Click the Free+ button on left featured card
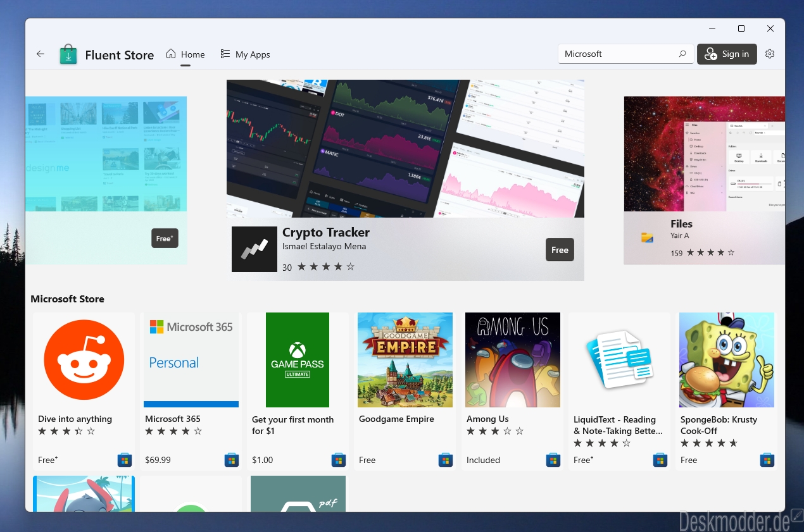The image size is (804, 532). tap(165, 238)
